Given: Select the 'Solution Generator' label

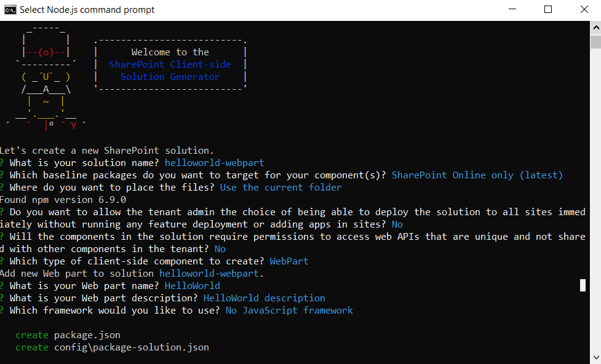Looking at the screenshot, I should [x=170, y=76].
